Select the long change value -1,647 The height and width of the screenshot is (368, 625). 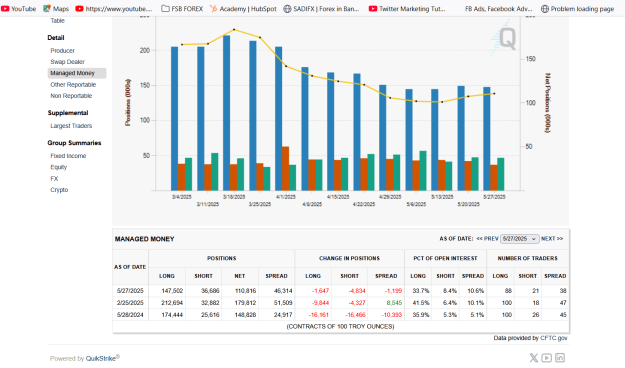click(320, 291)
